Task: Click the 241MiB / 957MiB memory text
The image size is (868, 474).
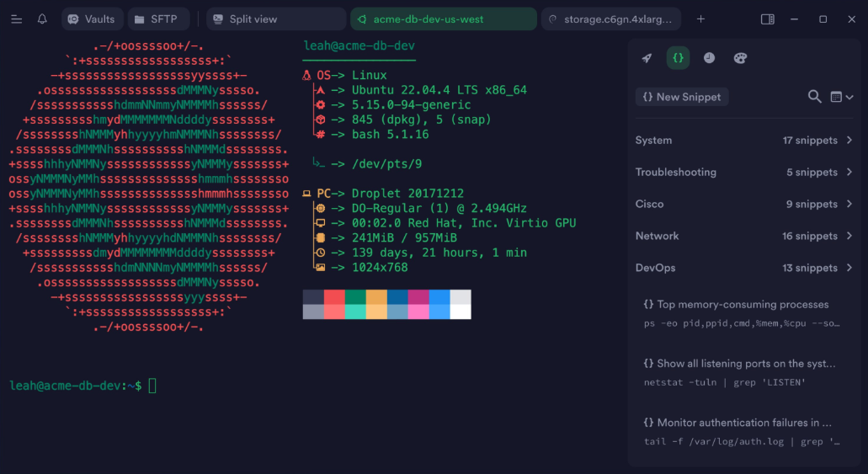Action: [x=404, y=237]
